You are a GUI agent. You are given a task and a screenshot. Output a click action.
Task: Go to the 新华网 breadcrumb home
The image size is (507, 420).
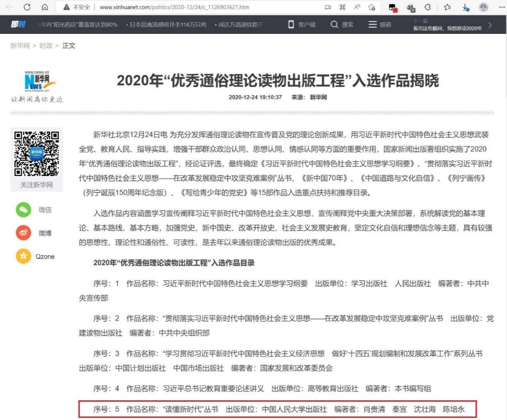point(20,46)
